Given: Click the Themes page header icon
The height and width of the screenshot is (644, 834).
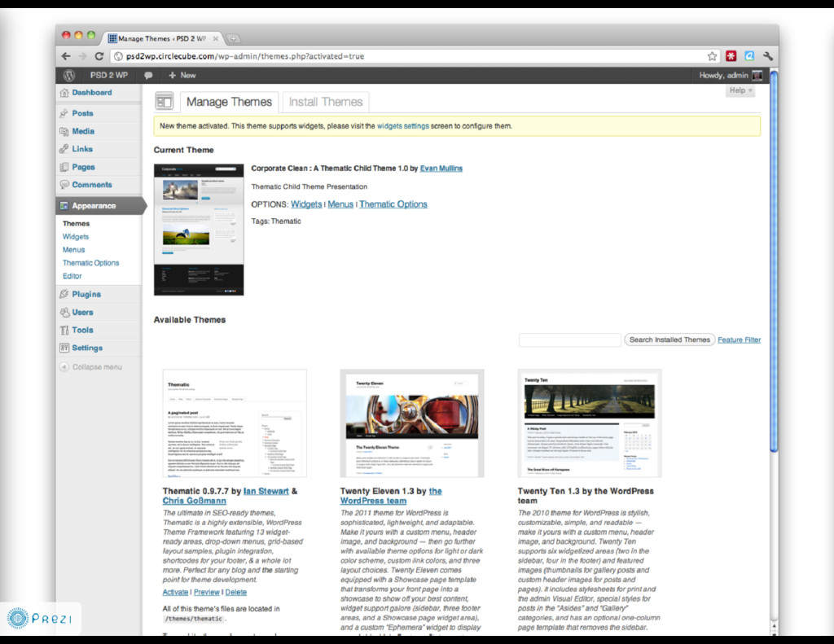Looking at the screenshot, I should point(165,101).
